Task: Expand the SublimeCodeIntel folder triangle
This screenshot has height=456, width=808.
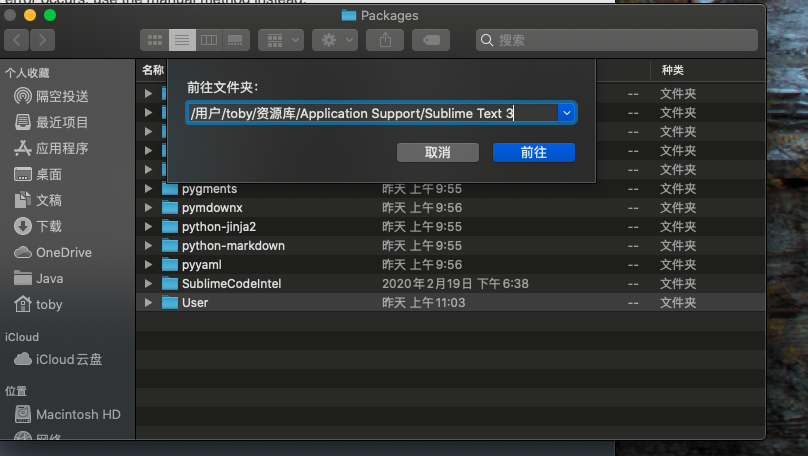Action: pyautogui.click(x=148, y=283)
